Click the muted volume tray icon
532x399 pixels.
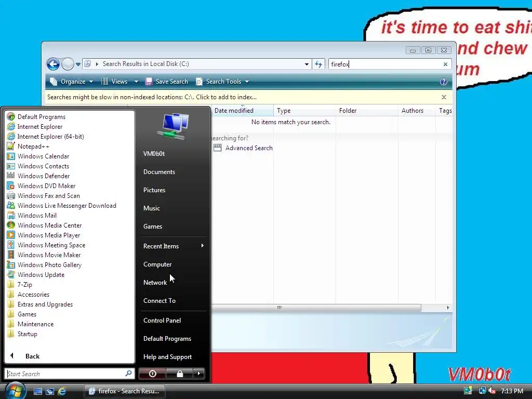492,391
